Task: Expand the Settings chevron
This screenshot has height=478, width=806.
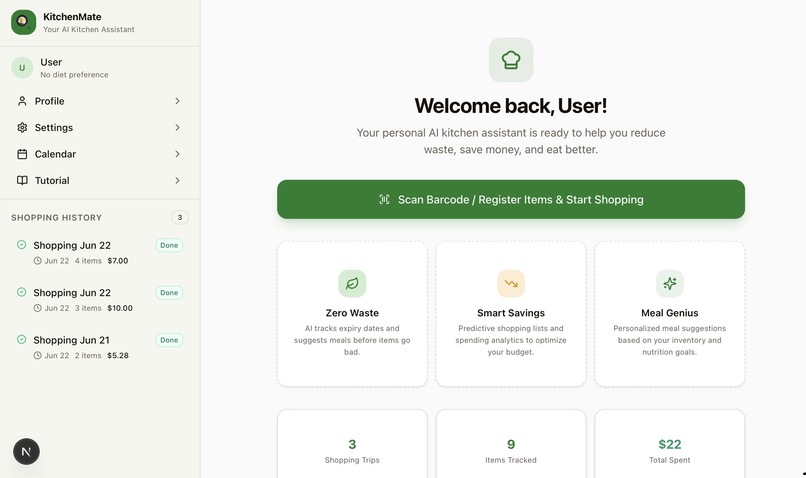Action: (x=177, y=127)
